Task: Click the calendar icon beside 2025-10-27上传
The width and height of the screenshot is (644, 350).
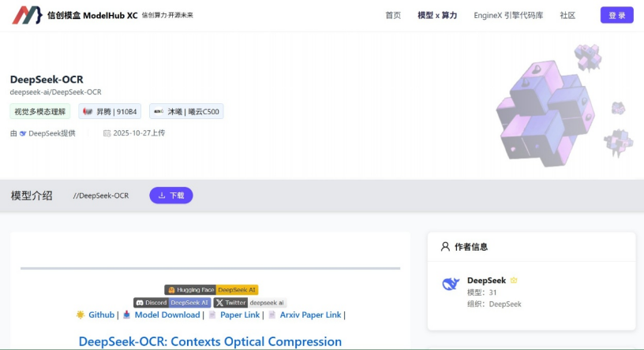Action: 107,133
